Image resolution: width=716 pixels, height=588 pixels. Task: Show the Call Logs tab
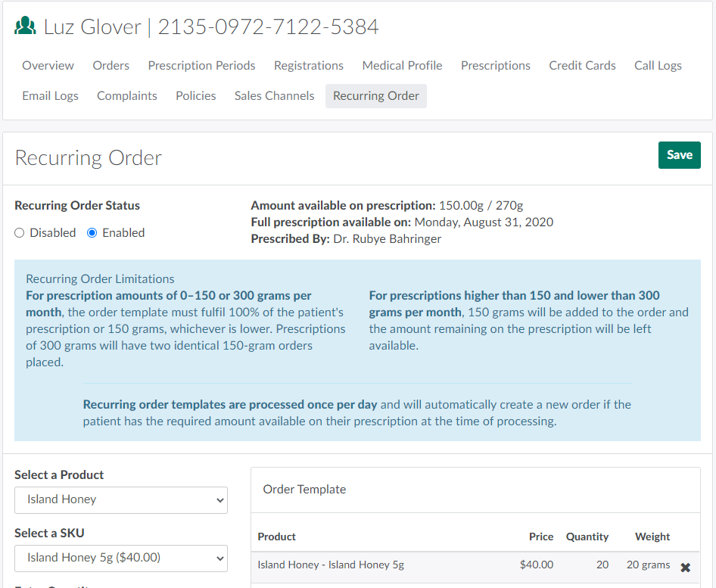pos(658,66)
